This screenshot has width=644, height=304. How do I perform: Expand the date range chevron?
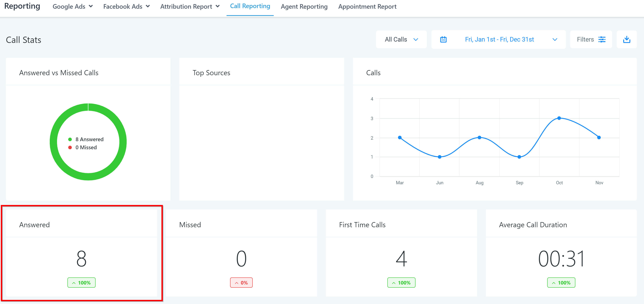tap(555, 40)
